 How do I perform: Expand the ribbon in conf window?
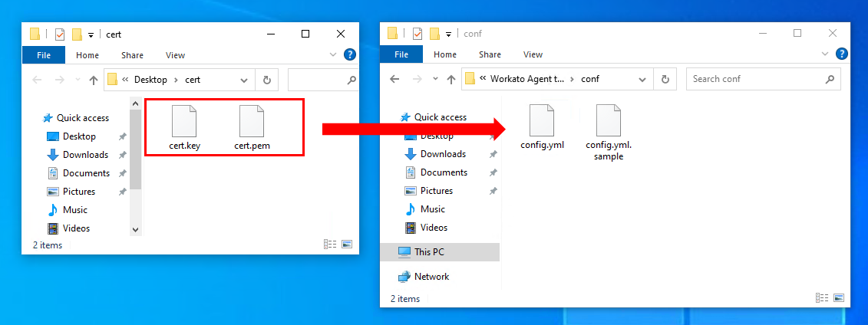(x=825, y=54)
